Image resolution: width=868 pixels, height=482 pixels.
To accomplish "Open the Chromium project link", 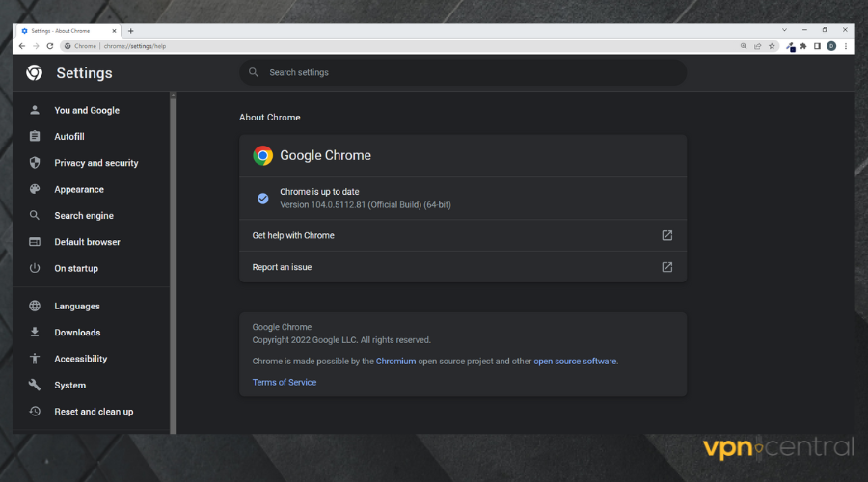I will coord(395,361).
